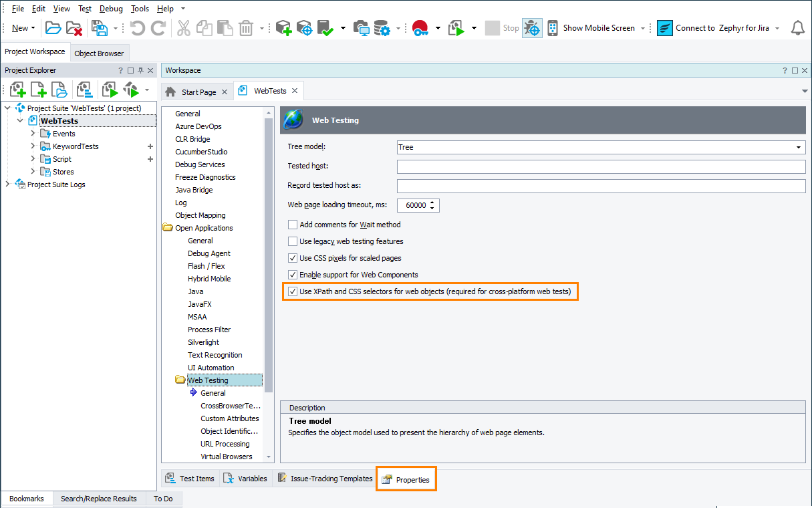This screenshot has width=812, height=508.
Task: Click the Save All toolbar icon
Action: pos(100,28)
